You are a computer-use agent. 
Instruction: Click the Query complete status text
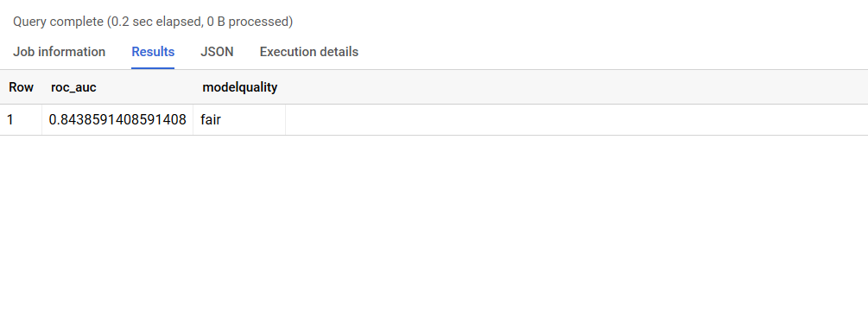click(58, 22)
